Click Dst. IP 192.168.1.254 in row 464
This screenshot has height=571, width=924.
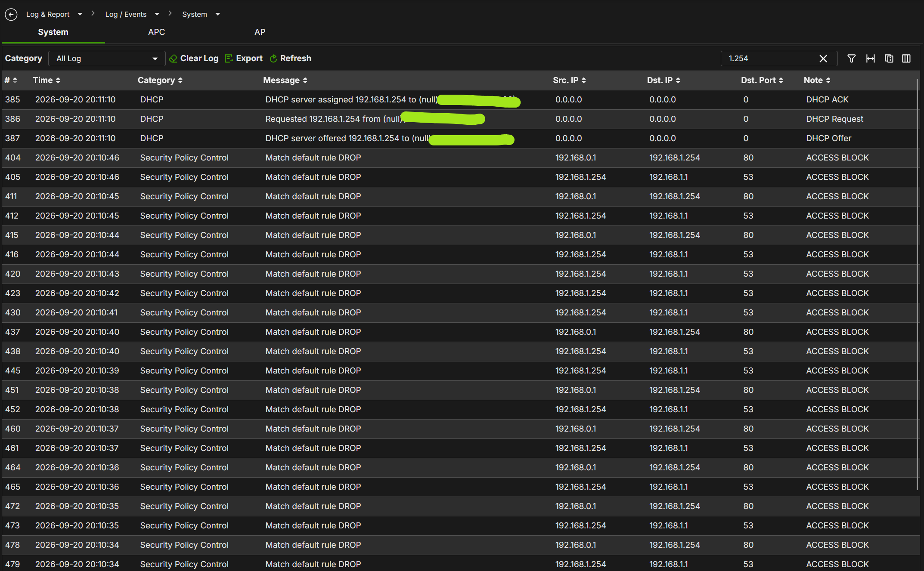675,468
